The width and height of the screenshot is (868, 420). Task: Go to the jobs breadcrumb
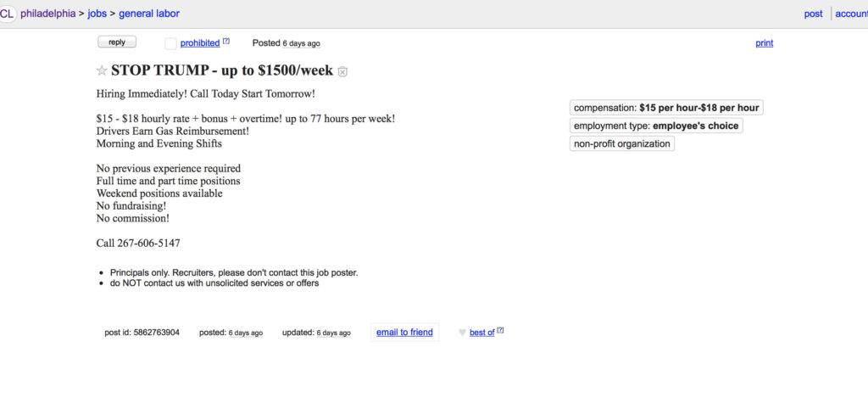pos(97,14)
